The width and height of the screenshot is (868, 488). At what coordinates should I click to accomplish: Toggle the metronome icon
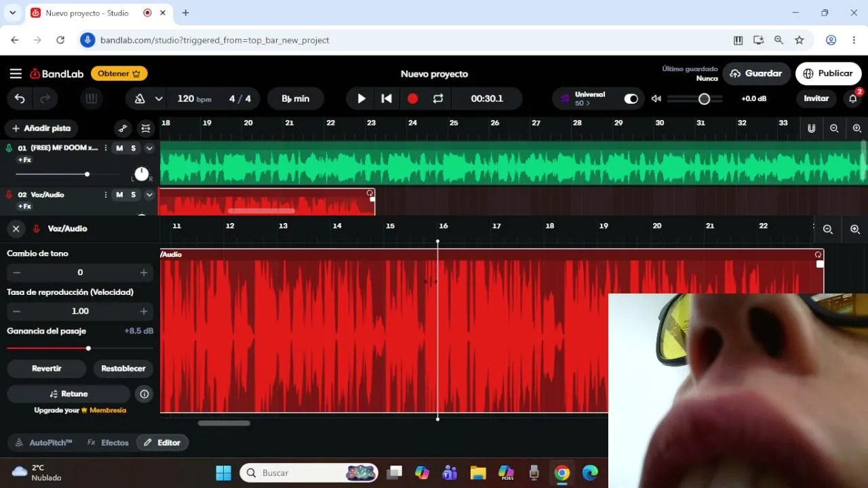coord(140,99)
